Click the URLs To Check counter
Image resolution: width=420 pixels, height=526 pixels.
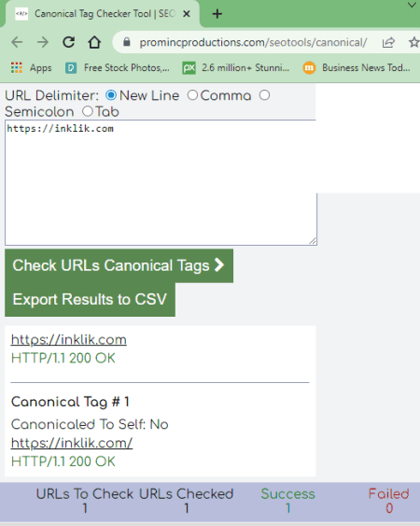85,501
